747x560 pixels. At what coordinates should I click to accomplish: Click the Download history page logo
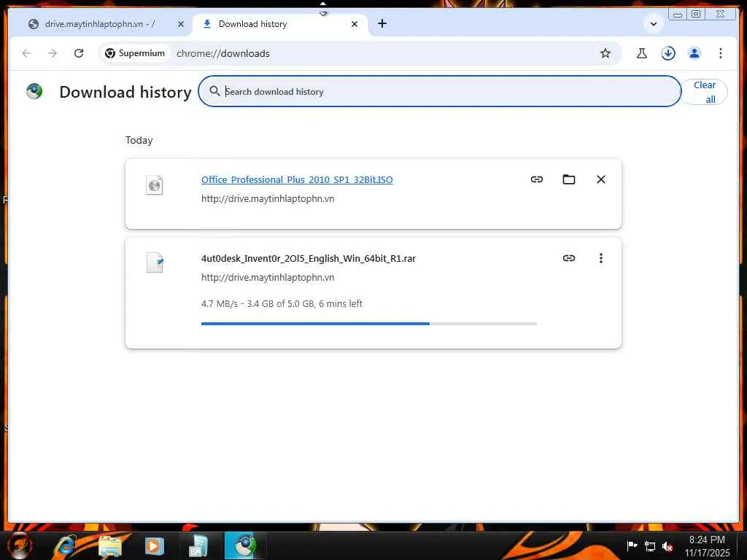pyautogui.click(x=34, y=91)
